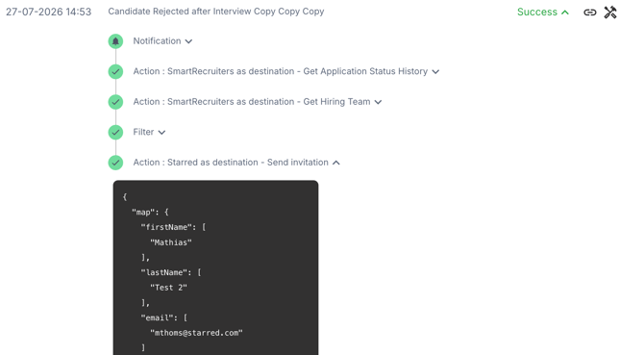Viewport: 644px width, 355px height.
Task: Click the Get Application Status History action label
Action: pos(280,71)
